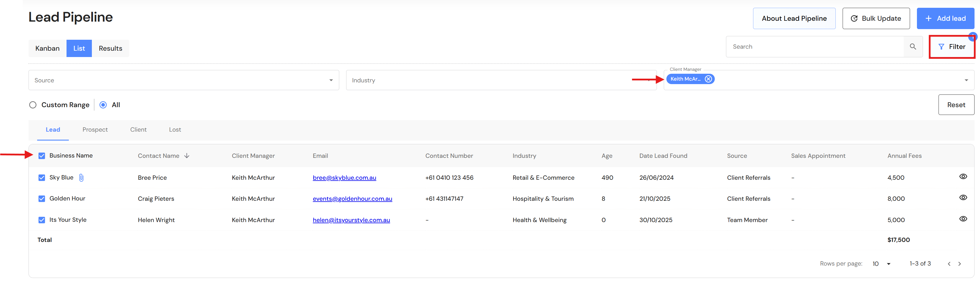980x286 pixels.
Task: Expand the Client Manager dropdown arrow
Action: [966, 80]
